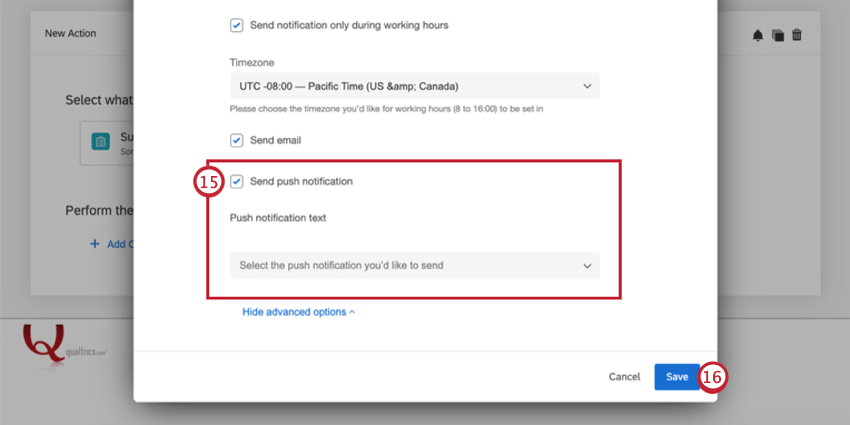Uncheck Send notification only during working hours
Screen dimensions: 850x425
point(236,25)
